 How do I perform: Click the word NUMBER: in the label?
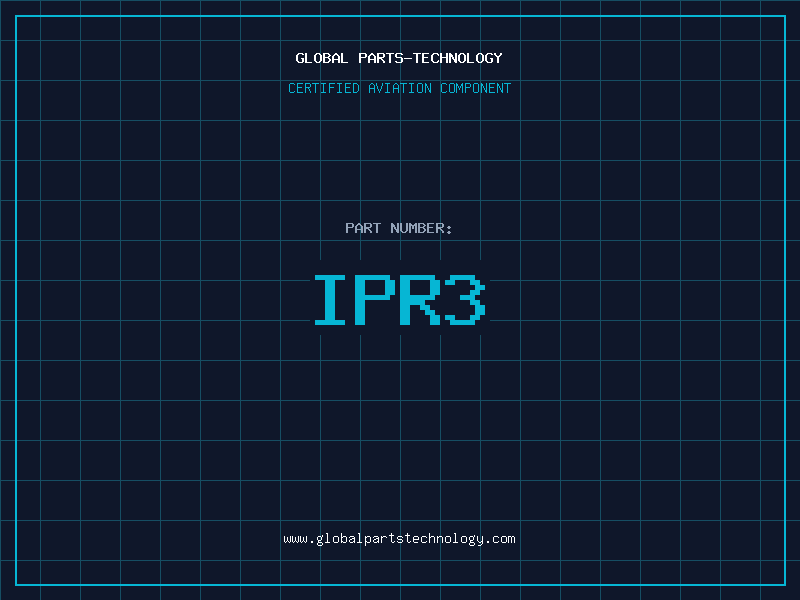(x=421, y=229)
